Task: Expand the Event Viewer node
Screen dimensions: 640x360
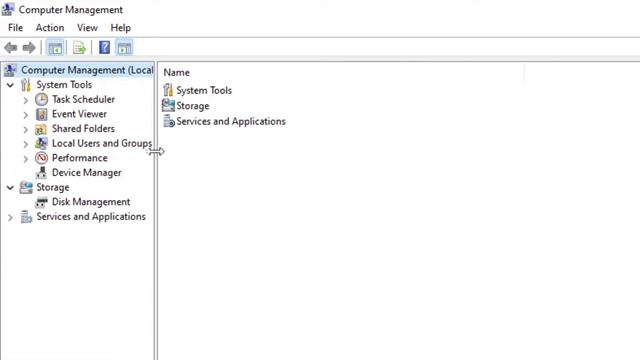Action: point(25,115)
